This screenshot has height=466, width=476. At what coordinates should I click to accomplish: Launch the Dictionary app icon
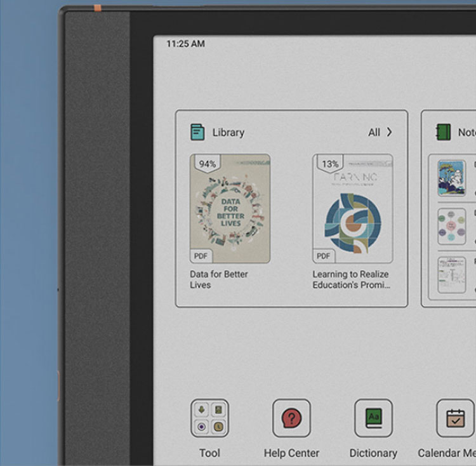tap(373, 418)
